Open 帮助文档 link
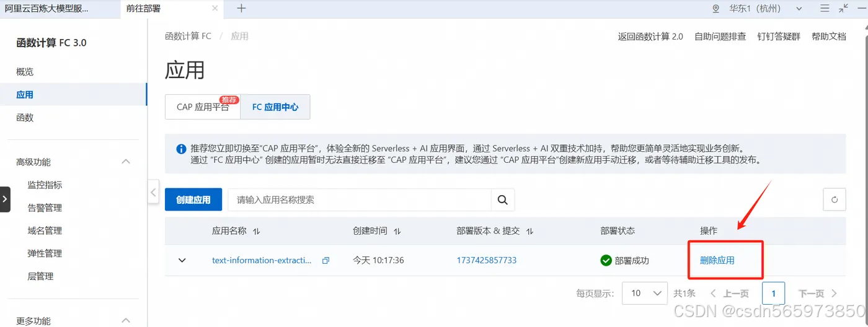The height and width of the screenshot is (327, 868). 829,37
